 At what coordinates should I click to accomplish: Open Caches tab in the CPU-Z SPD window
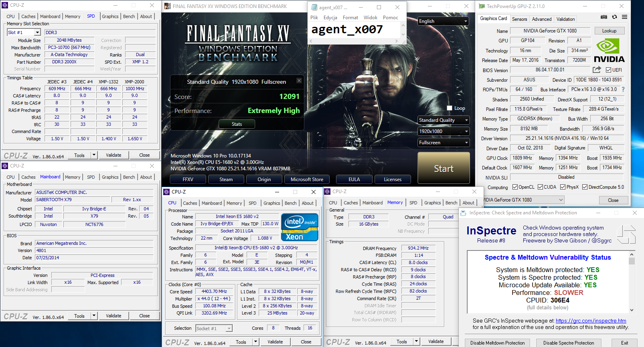click(28, 16)
